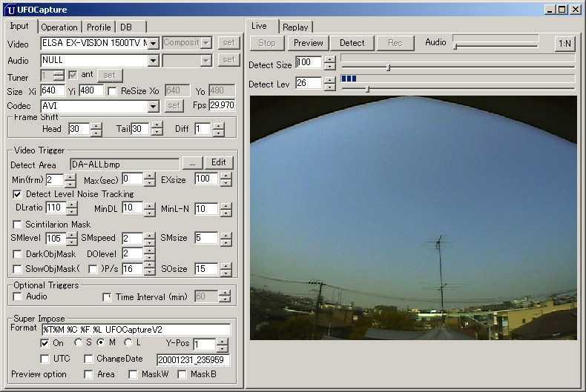Expand the Video device dropdown

[x=153, y=44]
